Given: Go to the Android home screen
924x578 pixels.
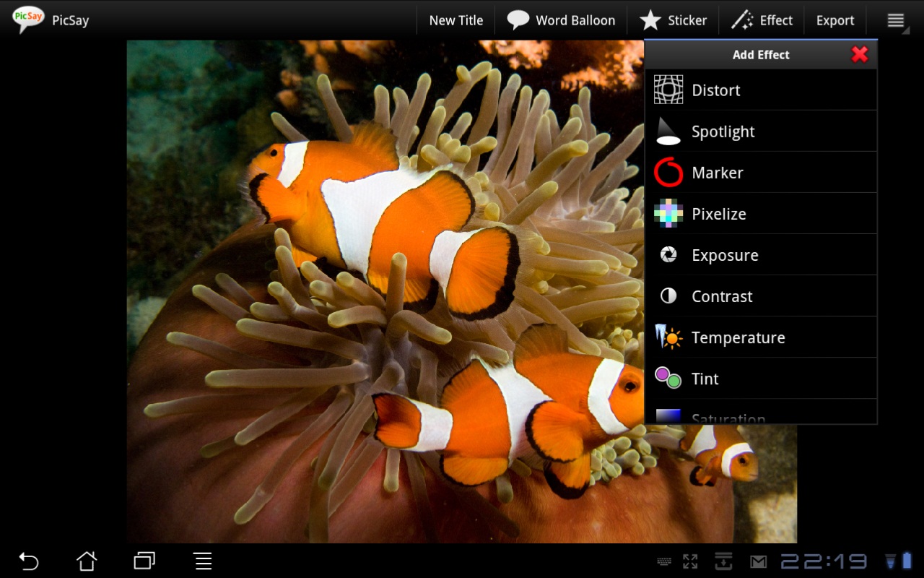Looking at the screenshot, I should (x=87, y=561).
